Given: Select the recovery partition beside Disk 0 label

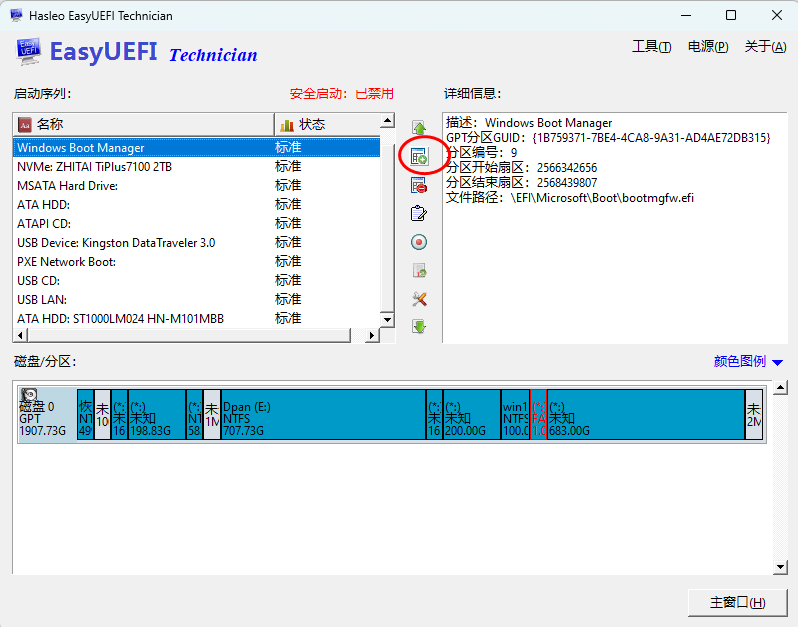Looking at the screenshot, I should [85, 414].
